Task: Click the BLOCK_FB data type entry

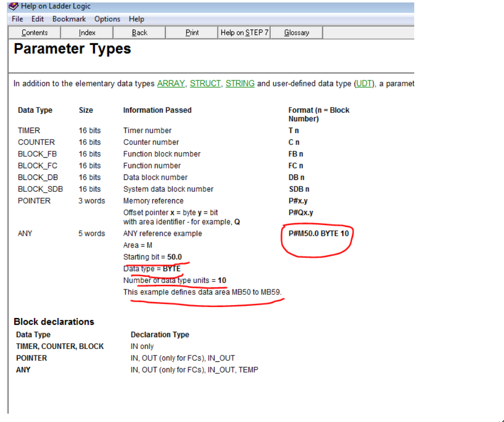Action: (x=37, y=154)
